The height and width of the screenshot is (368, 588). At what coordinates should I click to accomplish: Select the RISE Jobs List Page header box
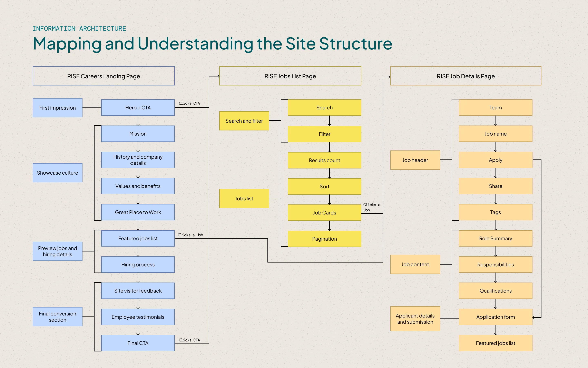point(290,76)
